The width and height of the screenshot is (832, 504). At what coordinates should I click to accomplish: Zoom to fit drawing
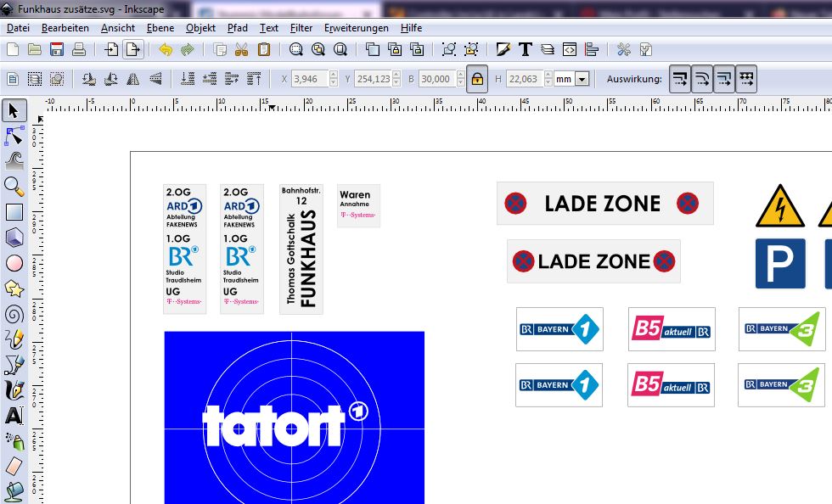coord(318,50)
